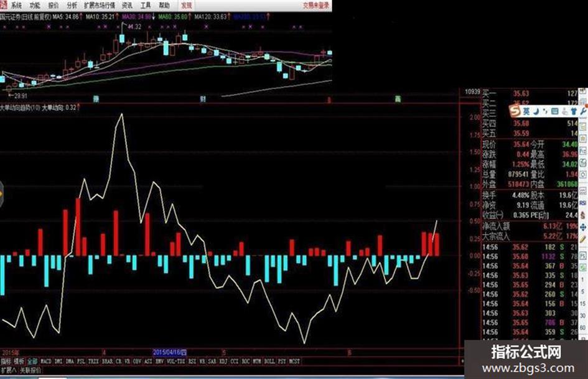Select the 全部 indicator tab
The width and height of the screenshot is (588, 379).
point(32,362)
